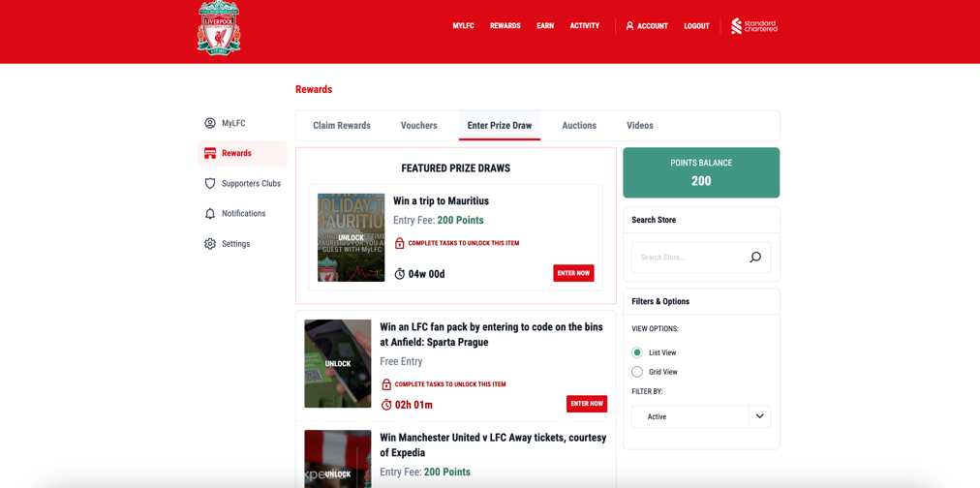Open EARN in the top navigation

[x=545, y=25]
